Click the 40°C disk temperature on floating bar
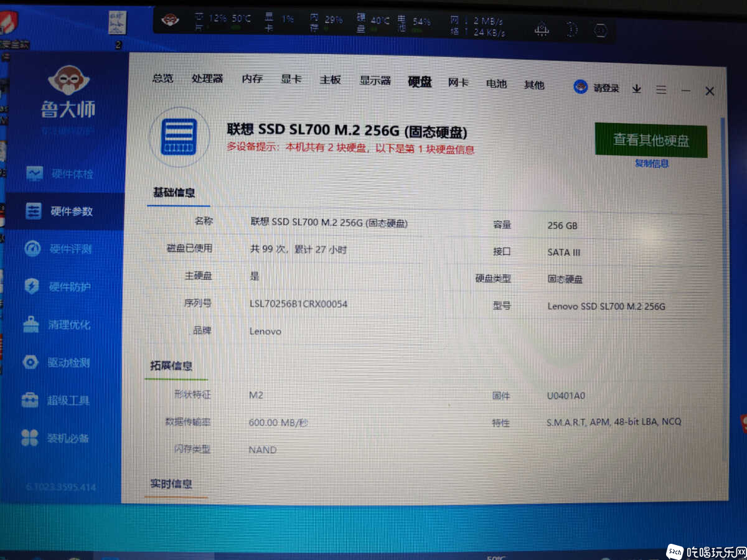Image resolution: width=747 pixels, height=560 pixels. 380,21
